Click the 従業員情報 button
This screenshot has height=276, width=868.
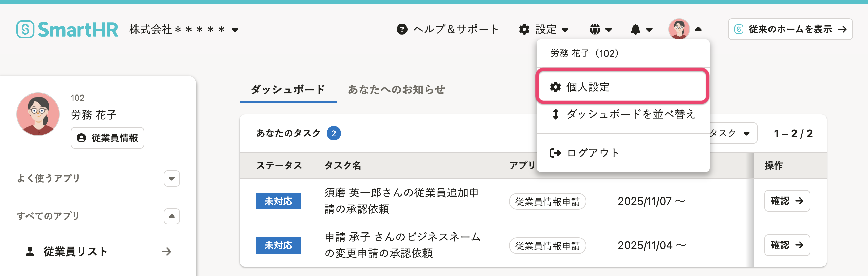pyautogui.click(x=107, y=138)
